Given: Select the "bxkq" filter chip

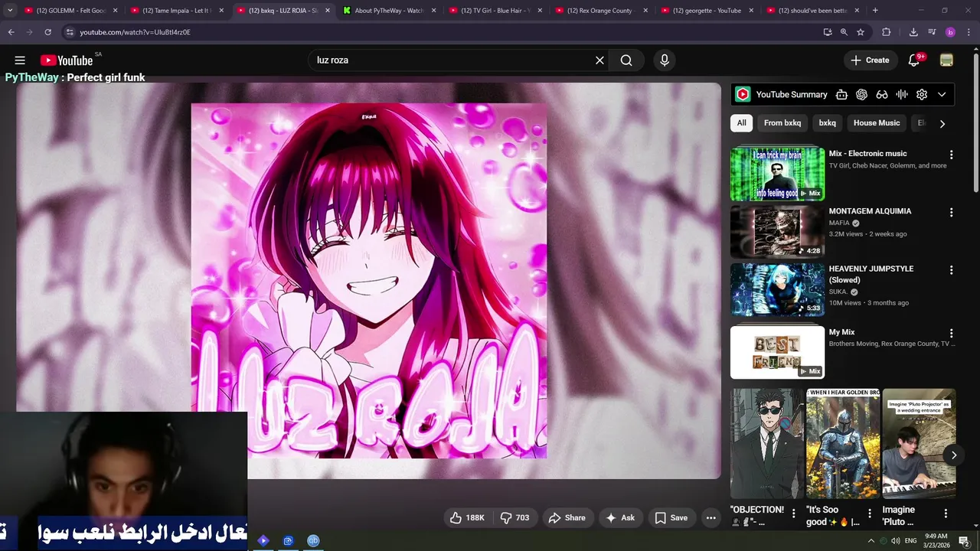Looking at the screenshot, I should (x=828, y=123).
